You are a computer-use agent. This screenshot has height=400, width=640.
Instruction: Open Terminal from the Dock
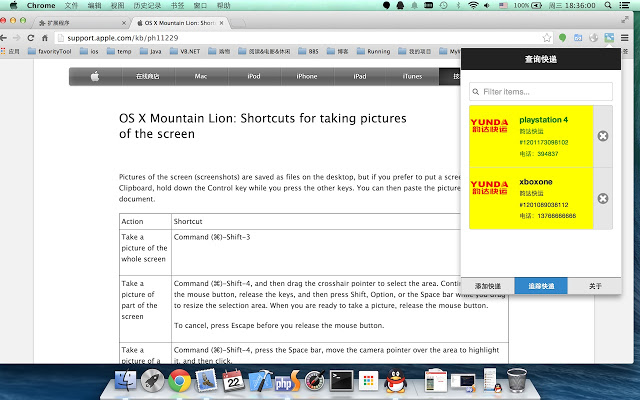pyautogui.click(x=341, y=380)
